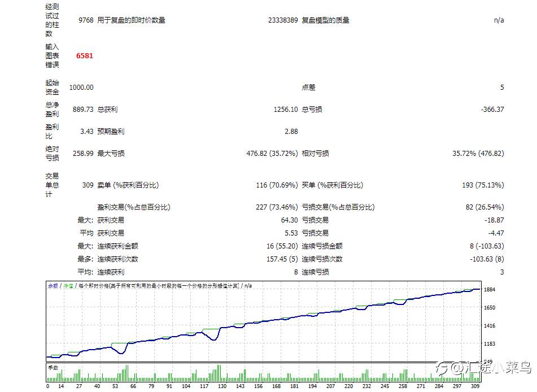Select the 连续亏损金额 label
537x392 pixels.
click(x=322, y=246)
